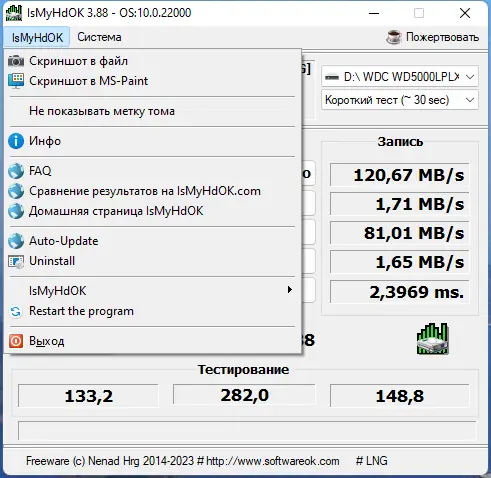
Task: Click the MS-Paint screenshot monitor icon
Action: point(16,81)
